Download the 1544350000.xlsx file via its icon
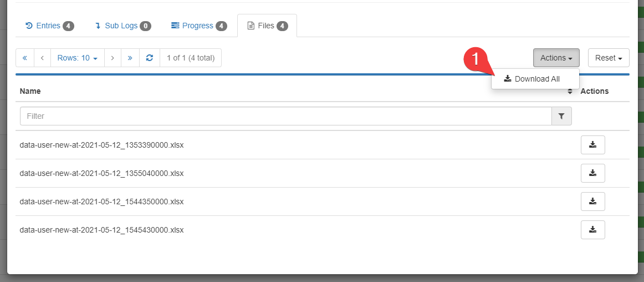644x282 pixels. 592,202
